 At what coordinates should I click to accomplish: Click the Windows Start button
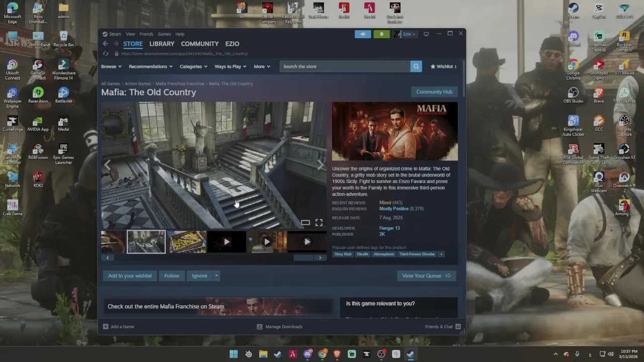click(x=233, y=354)
